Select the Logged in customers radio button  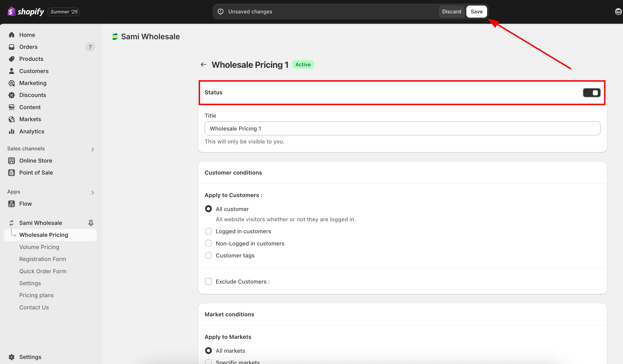point(208,231)
